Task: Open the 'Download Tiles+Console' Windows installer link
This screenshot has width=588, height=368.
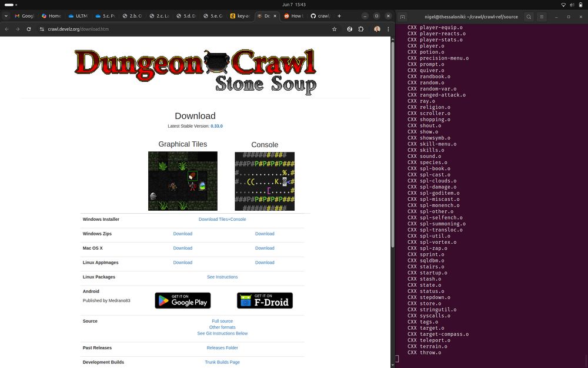Action: [222, 219]
